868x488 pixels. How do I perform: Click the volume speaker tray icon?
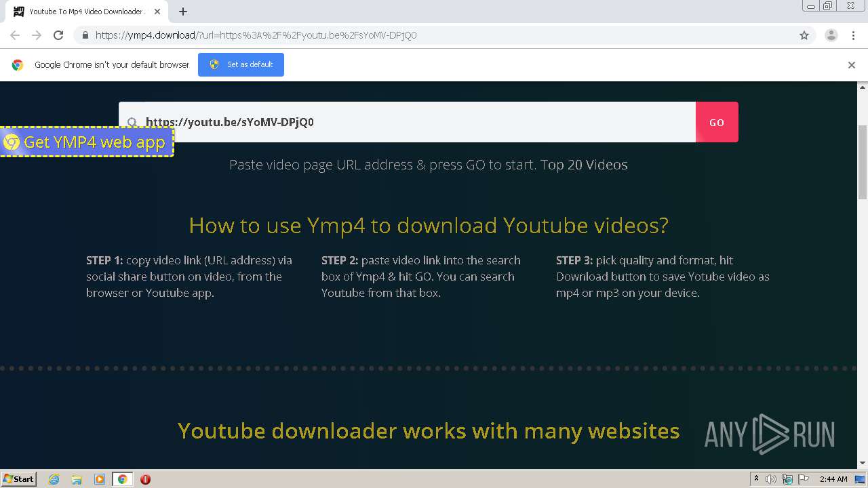[x=771, y=479]
